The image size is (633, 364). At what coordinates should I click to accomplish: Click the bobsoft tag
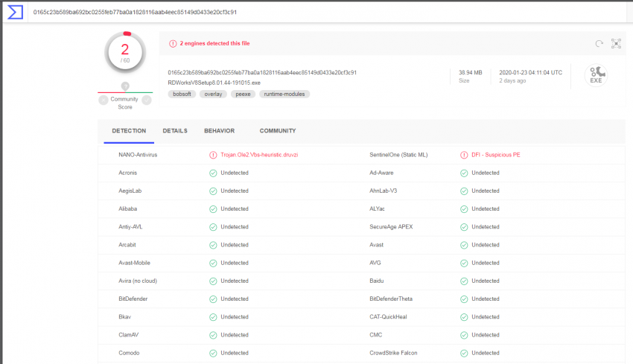(182, 95)
